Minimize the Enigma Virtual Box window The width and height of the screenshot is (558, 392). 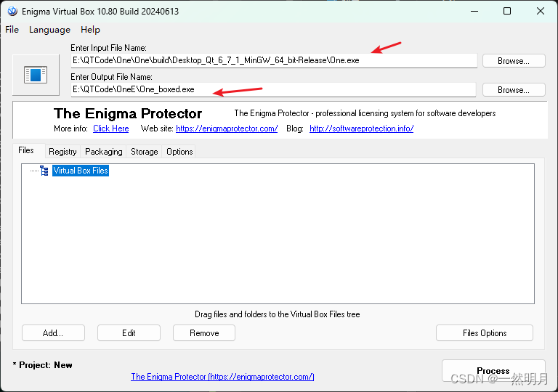tap(474, 12)
